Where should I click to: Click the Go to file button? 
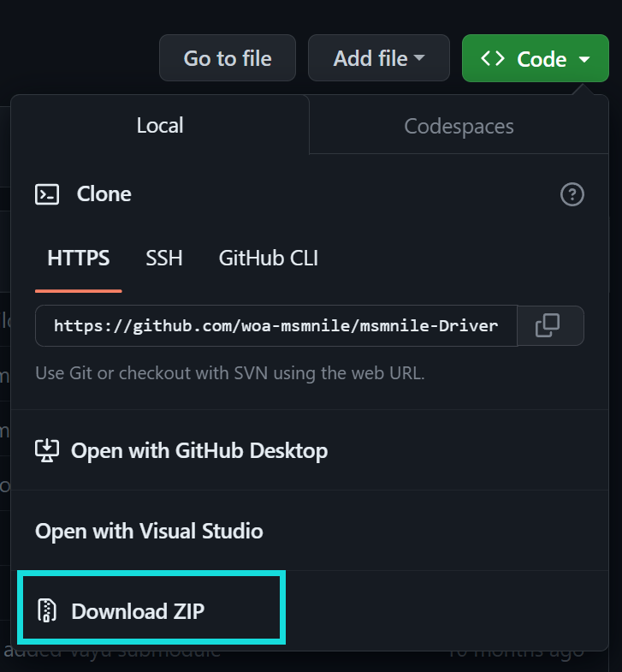[228, 58]
